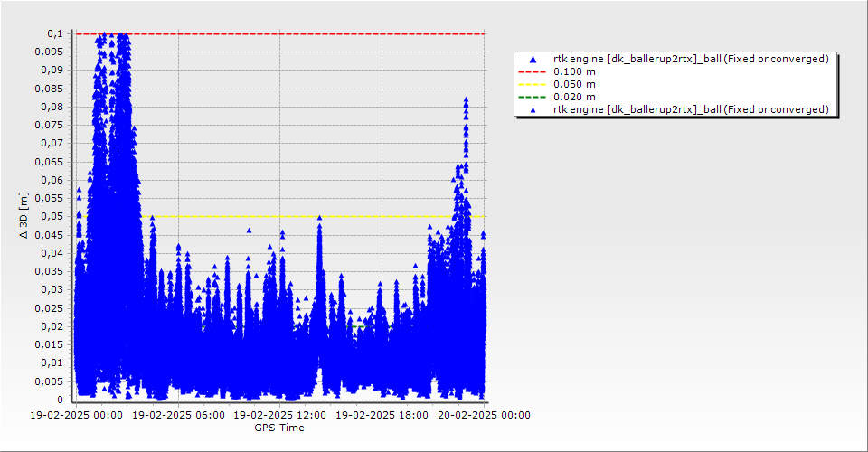The width and height of the screenshot is (868, 452).
Task: Click the 'GPS Time' x-axis title
Action: (279, 428)
